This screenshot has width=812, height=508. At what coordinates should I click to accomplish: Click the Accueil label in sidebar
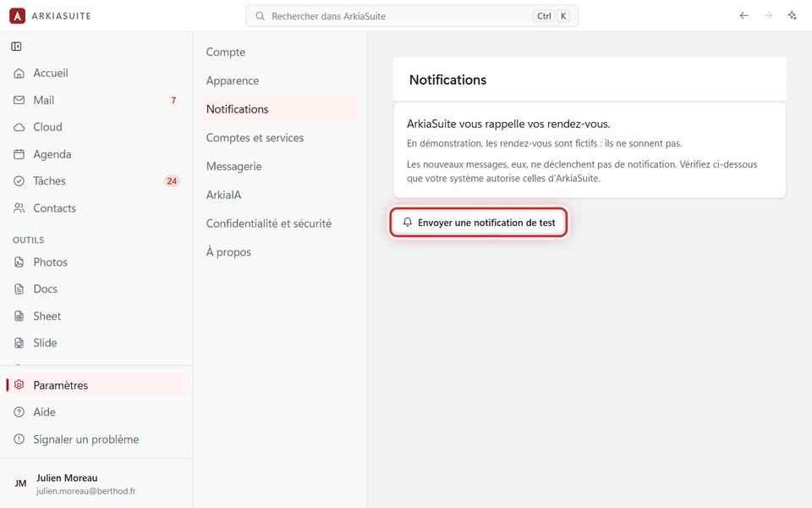[x=51, y=73]
